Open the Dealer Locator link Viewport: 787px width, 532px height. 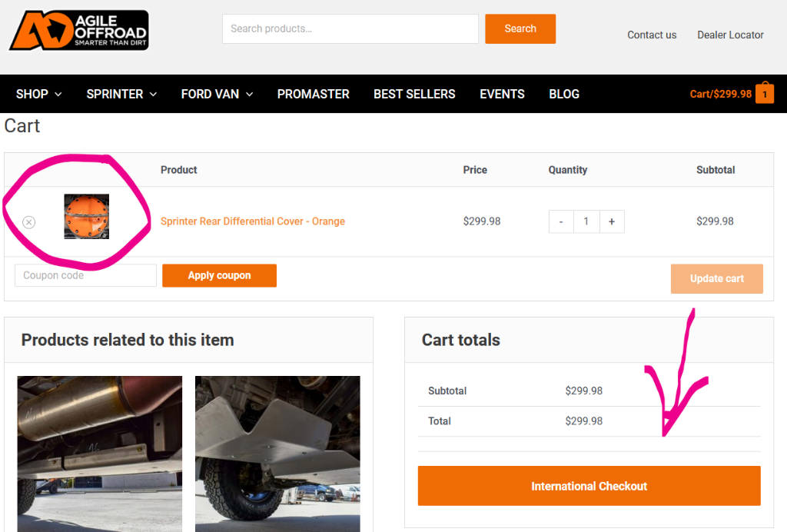tap(730, 35)
